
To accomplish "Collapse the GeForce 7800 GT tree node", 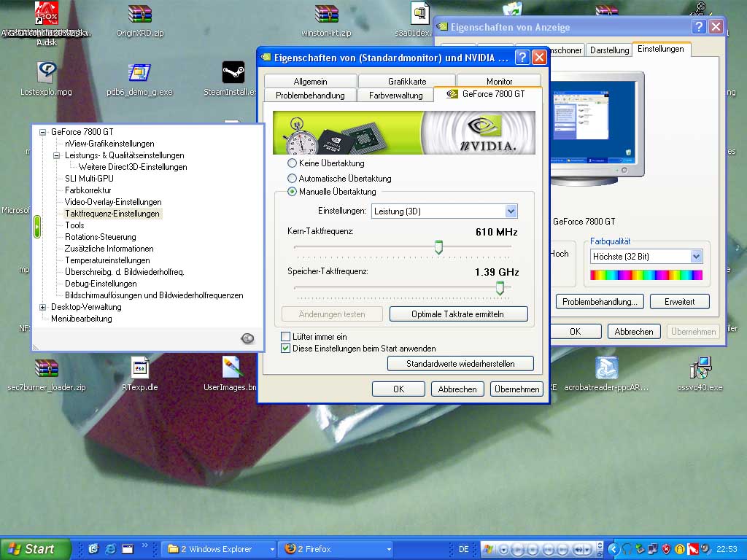I will pos(43,132).
